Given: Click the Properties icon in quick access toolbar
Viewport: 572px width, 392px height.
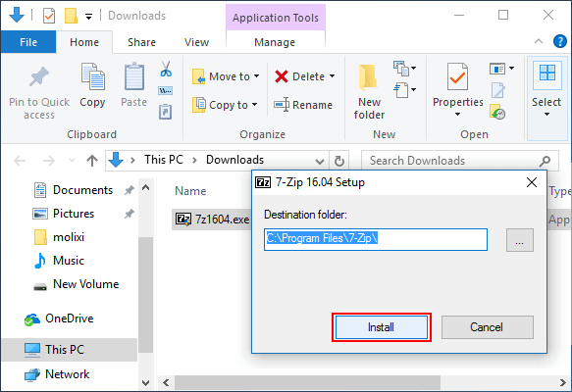Looking at the screenshot, I should tap(49, 16).
